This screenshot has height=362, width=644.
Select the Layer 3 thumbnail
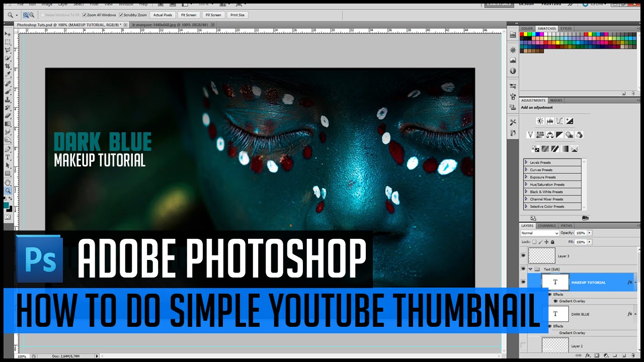[542, 255]
